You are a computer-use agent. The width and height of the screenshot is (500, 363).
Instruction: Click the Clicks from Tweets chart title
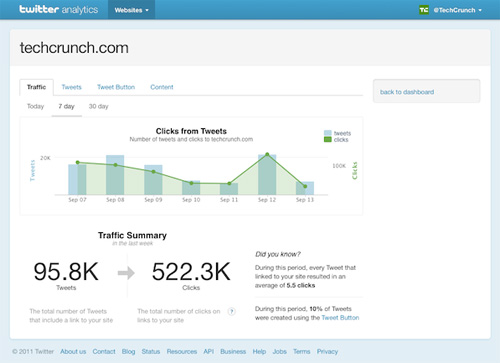[191, 131]
